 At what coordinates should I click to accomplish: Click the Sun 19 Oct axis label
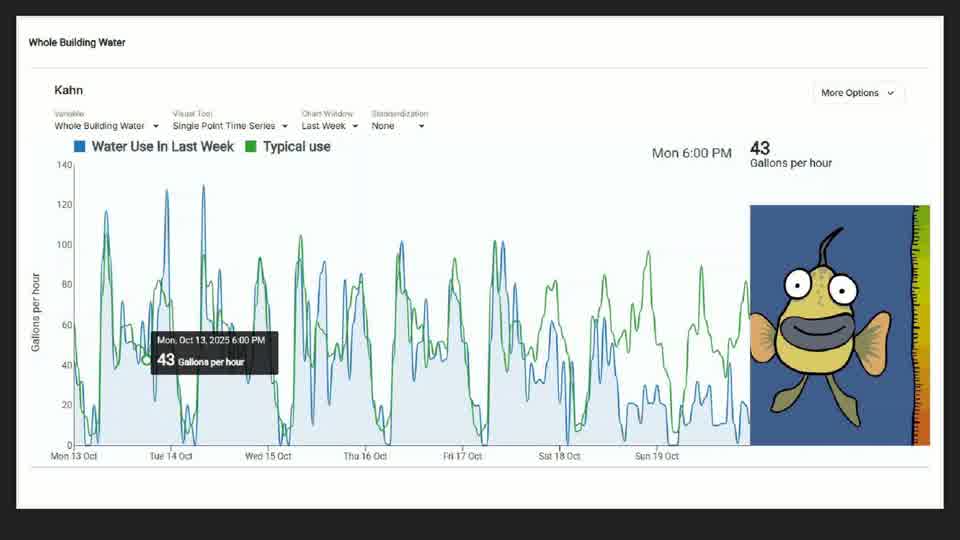(657, 456)
